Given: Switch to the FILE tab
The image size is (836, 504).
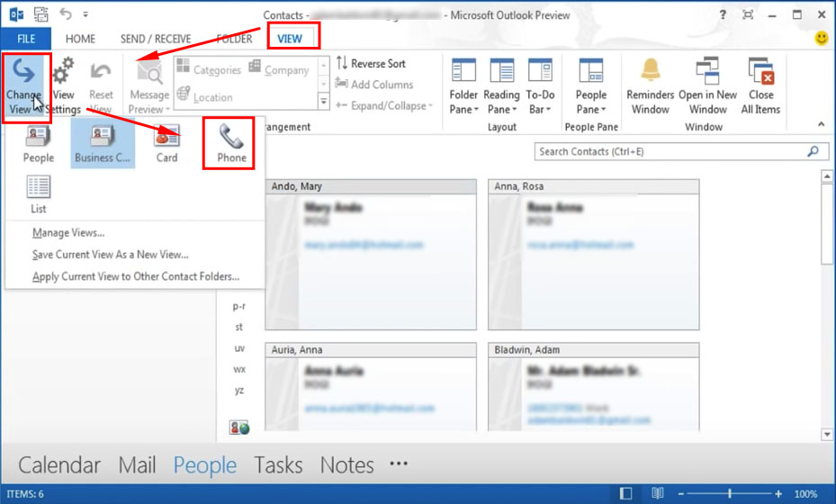Looking at the screenshot, I should (26, 39).
